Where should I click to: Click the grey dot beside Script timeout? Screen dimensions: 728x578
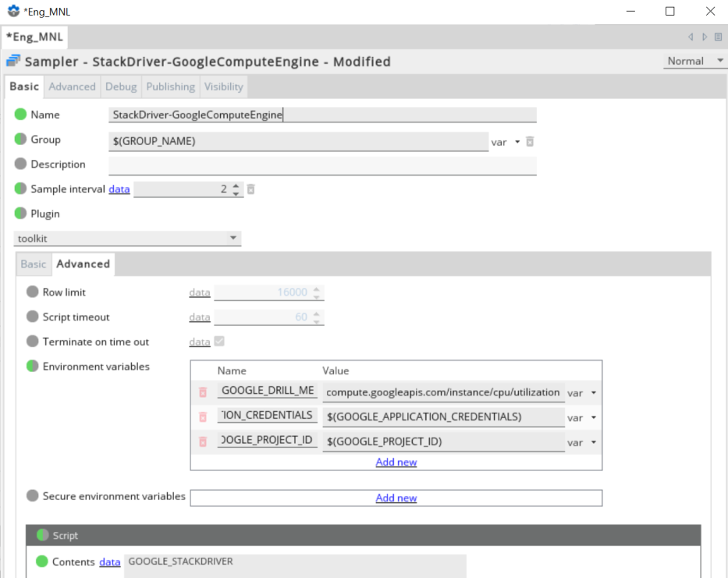(33, 317)
